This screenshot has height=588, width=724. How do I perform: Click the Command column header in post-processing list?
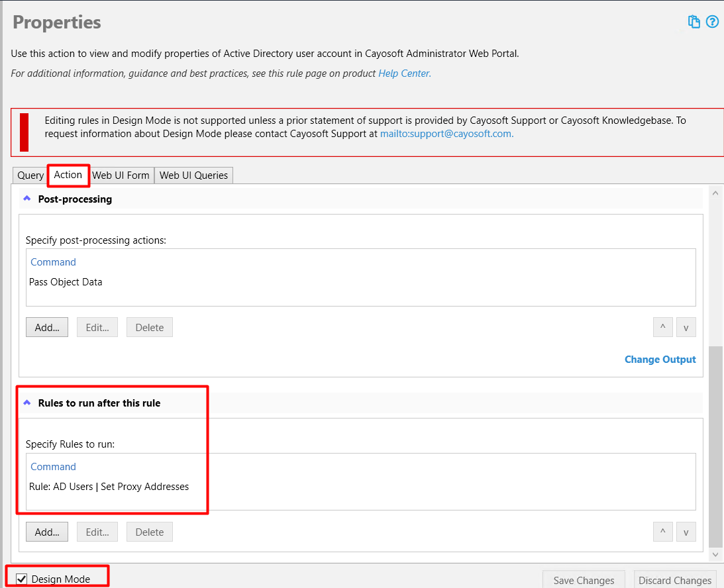[x=53, y=262]
